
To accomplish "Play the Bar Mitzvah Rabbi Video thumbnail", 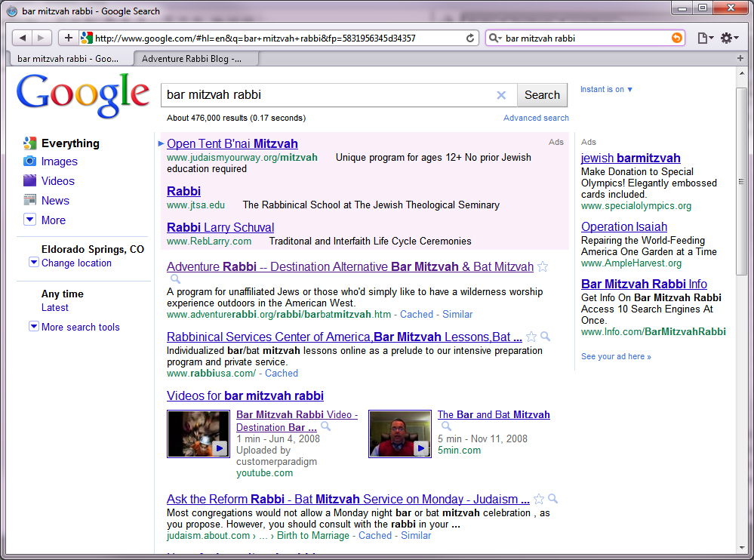I will (x=198, y=433).
